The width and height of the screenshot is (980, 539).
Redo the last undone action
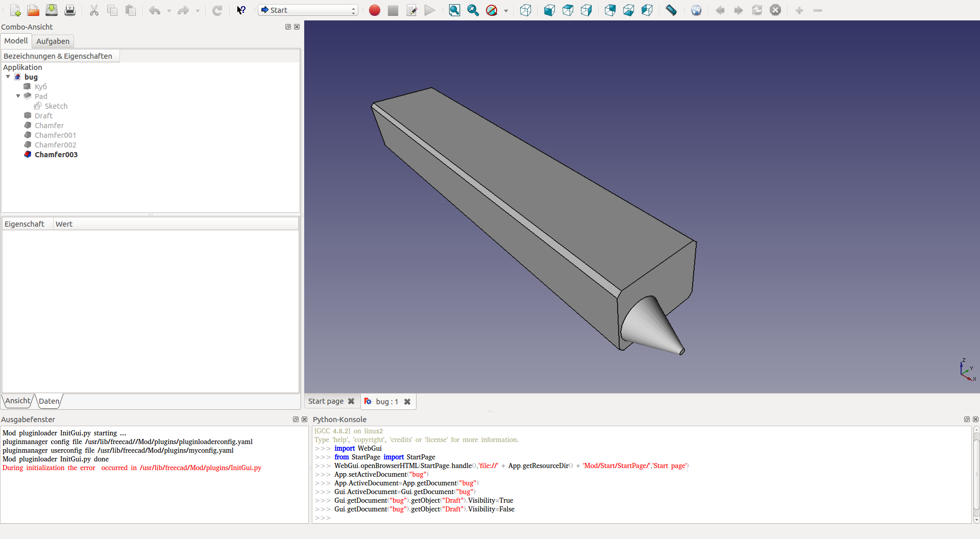(183, 10)
